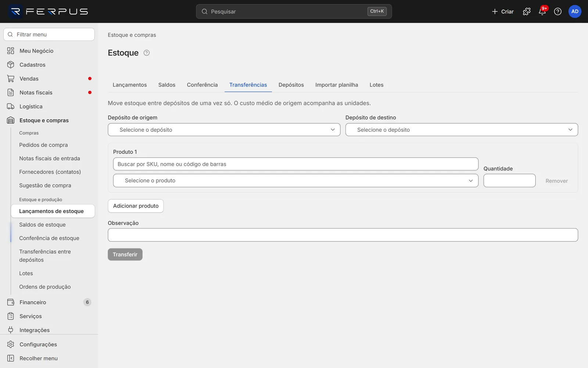Viewport: 588px width, 368px height.
Task: Focus the SKU product search field
Action: (x=295, y=164)
